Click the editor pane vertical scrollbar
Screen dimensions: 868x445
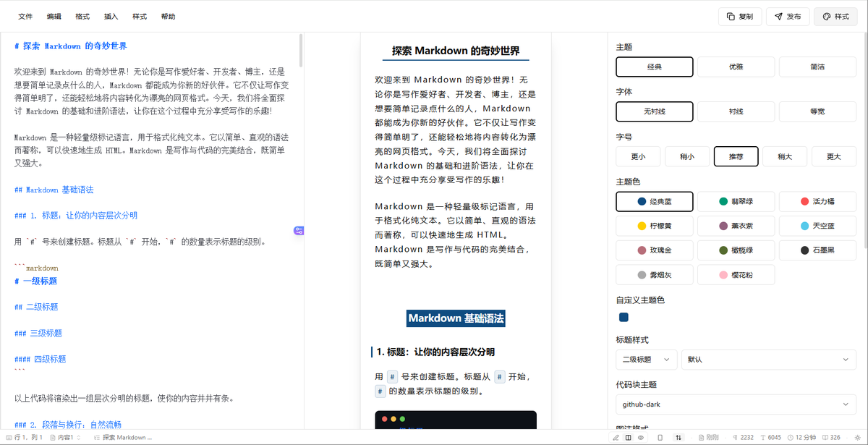(x=301, y=51)
